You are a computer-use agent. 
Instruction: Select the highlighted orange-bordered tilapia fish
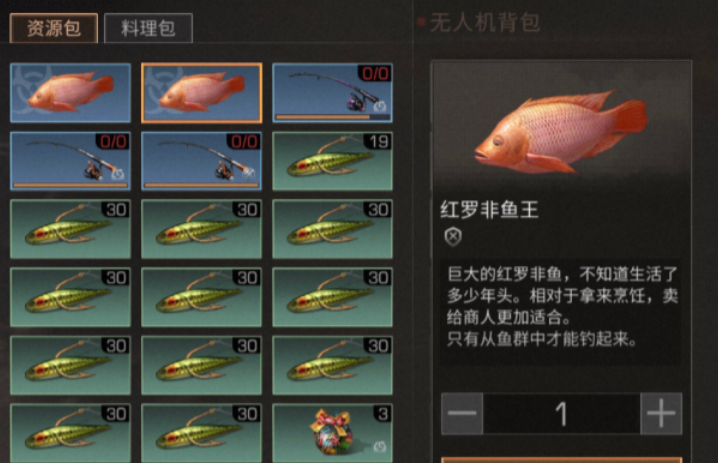pyautogui.click(x=201, y=93)
